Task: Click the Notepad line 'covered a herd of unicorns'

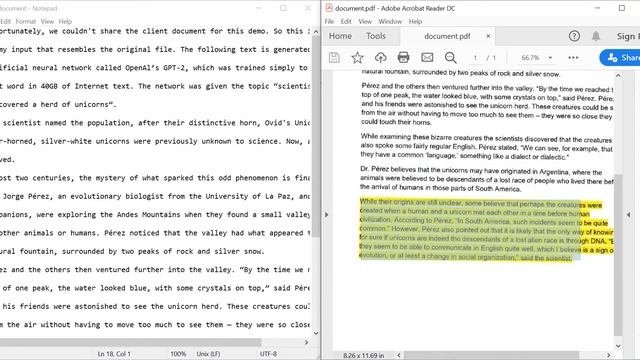Action: (58, 104)
